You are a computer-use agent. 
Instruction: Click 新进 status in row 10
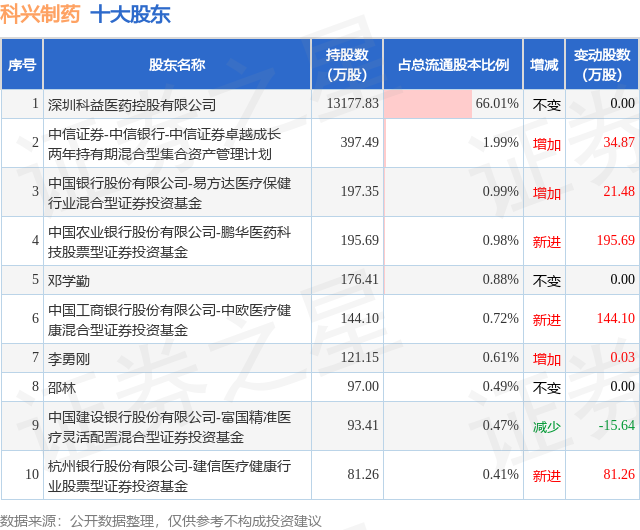tap(547, 476)
